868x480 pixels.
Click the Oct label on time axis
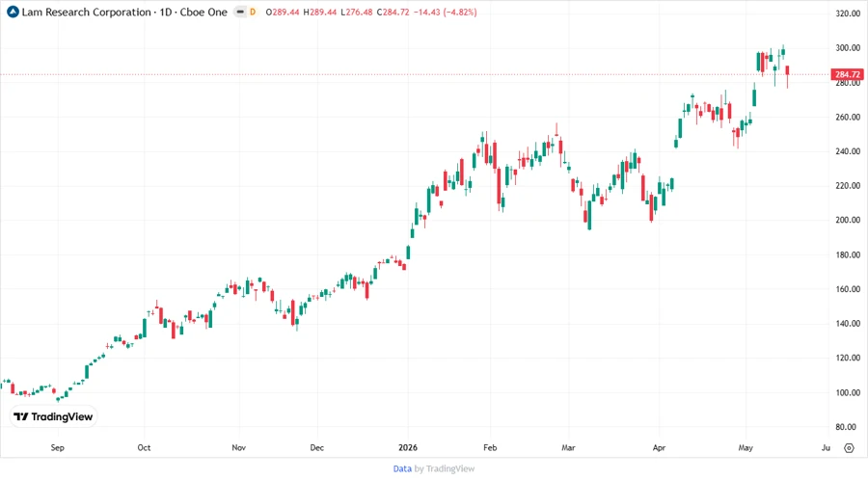(144, 447)
